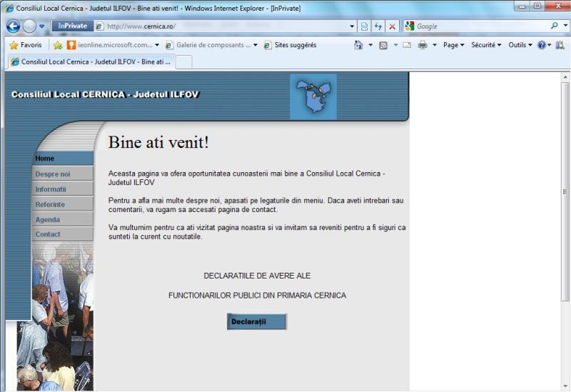Click the red Stop loading icon
This screenshot has height=392, width=571.
point(392,26)
